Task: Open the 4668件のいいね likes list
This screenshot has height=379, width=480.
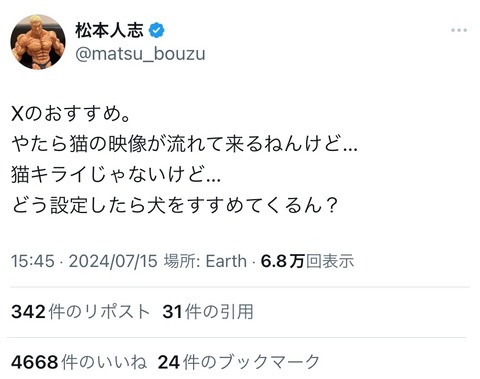Action: (79, 362)
